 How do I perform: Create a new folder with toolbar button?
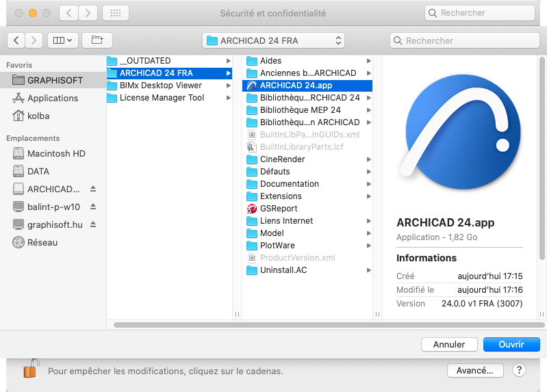click(97, 40)
